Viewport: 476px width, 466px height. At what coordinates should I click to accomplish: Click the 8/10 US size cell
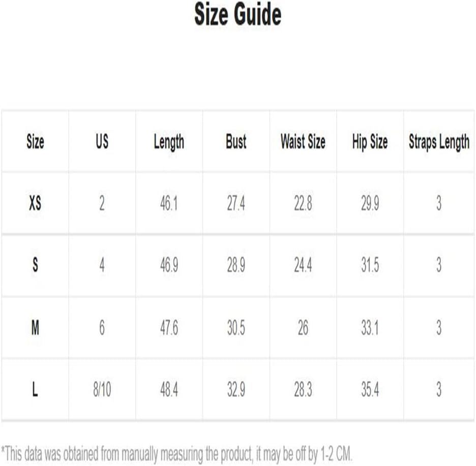pos(102,390)
